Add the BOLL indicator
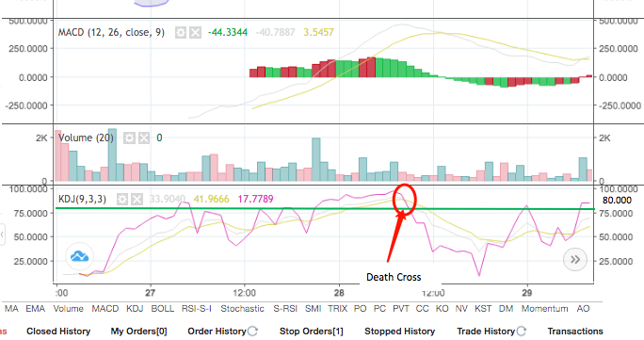Viewport: 644px width, 340px height. coord(163,309)
